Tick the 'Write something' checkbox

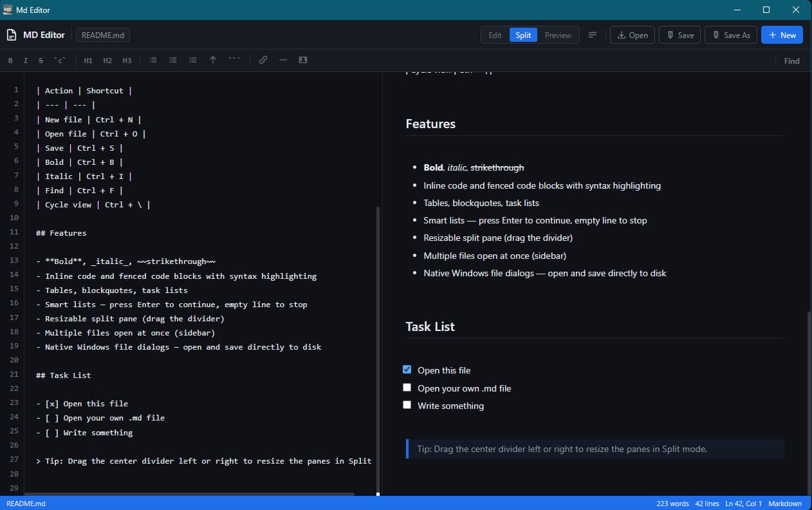407,405
